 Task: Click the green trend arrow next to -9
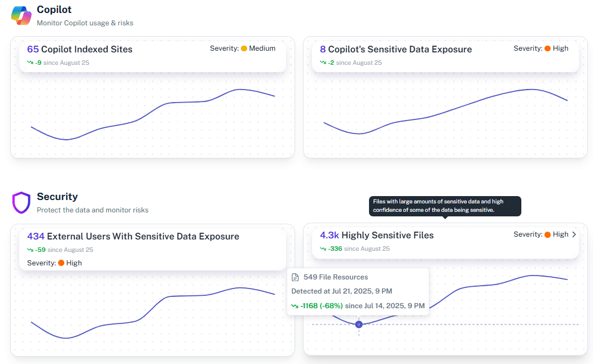click(29, 63)
